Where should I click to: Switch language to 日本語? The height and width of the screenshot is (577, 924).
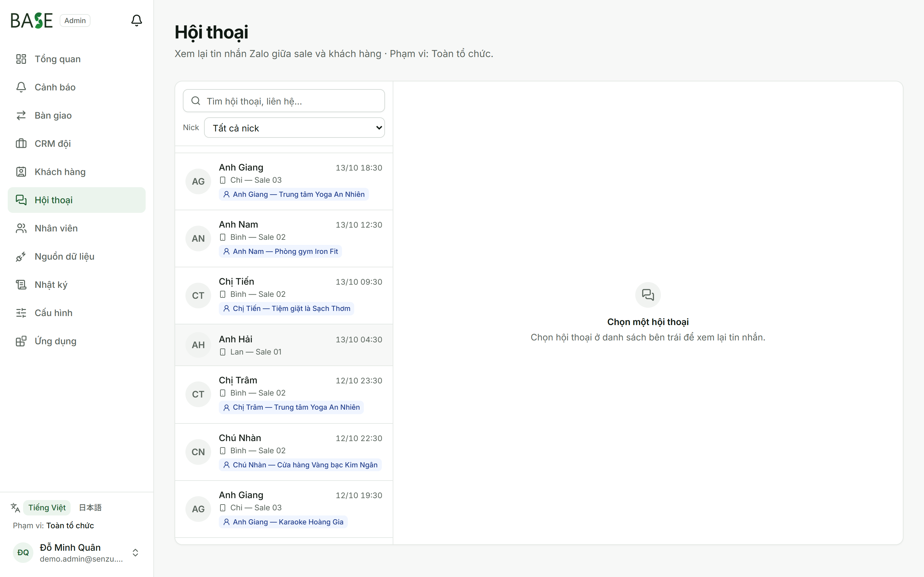click(x=90, y=507)
